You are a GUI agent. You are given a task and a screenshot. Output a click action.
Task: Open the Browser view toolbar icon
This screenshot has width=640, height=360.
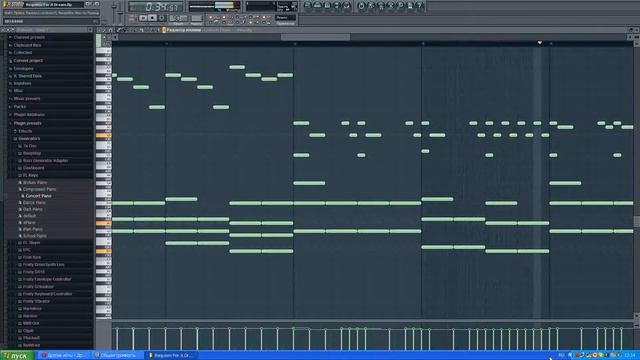(x=337, y=5)
